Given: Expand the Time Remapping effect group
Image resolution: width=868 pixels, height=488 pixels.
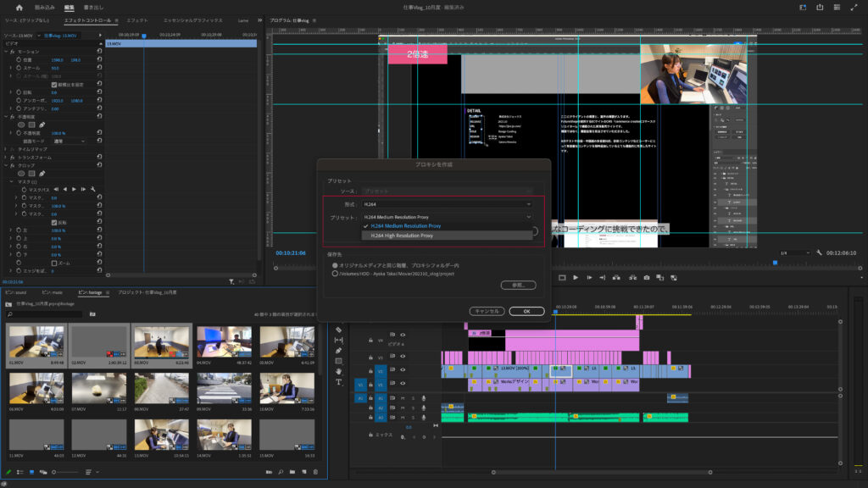Looking at the screenshot, I should point(6,149).
